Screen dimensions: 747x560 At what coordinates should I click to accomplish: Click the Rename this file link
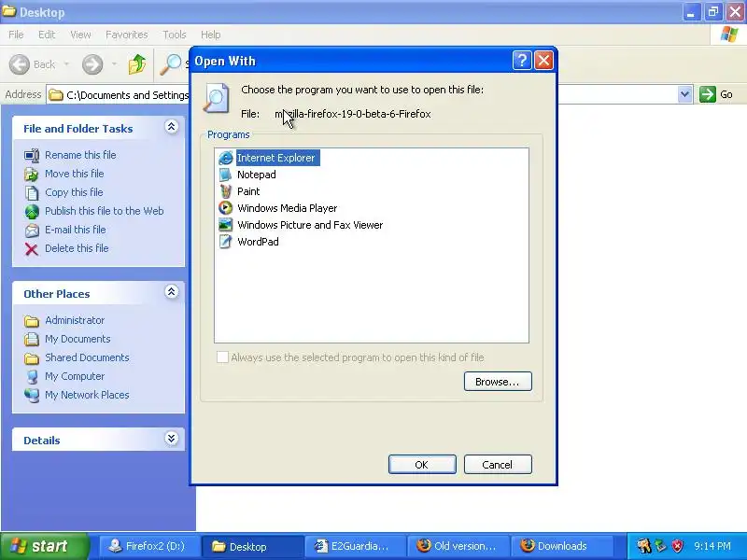click(x=80, y=155)
